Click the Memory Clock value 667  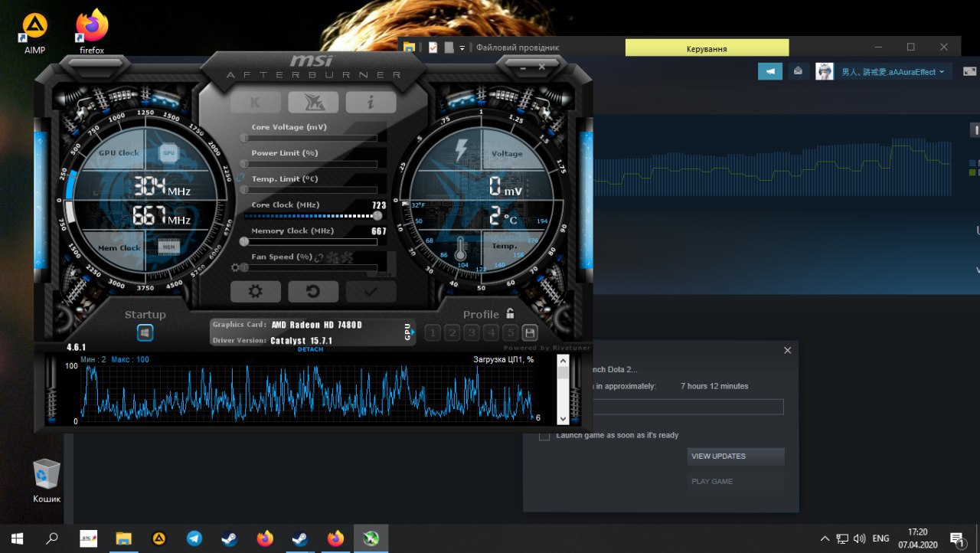point(379,231)
